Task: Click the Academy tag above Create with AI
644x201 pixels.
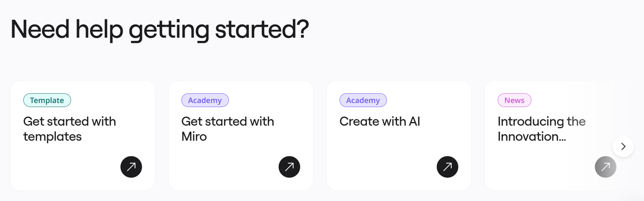Action: (363, 100)
